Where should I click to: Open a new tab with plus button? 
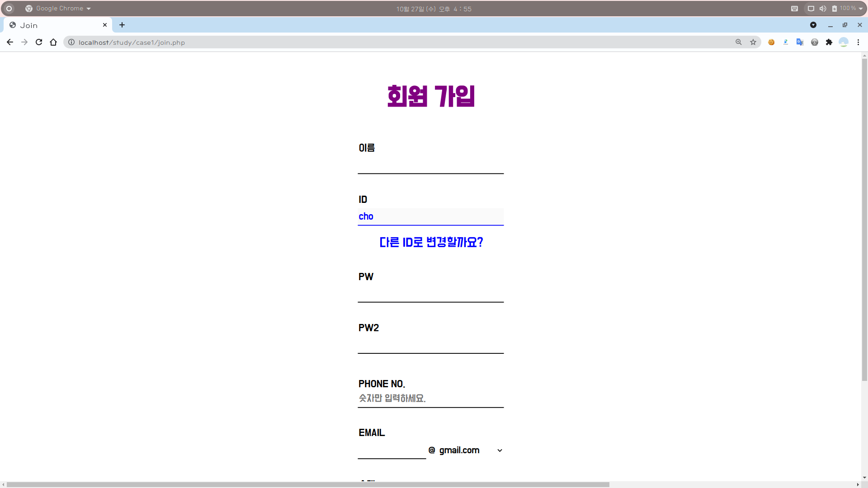point(122,25)
